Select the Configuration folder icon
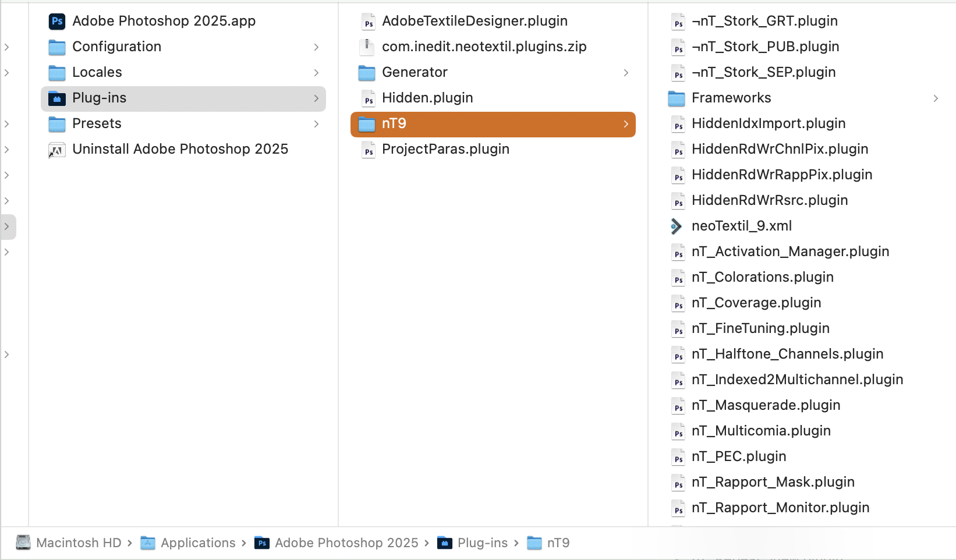 point(56,47)
